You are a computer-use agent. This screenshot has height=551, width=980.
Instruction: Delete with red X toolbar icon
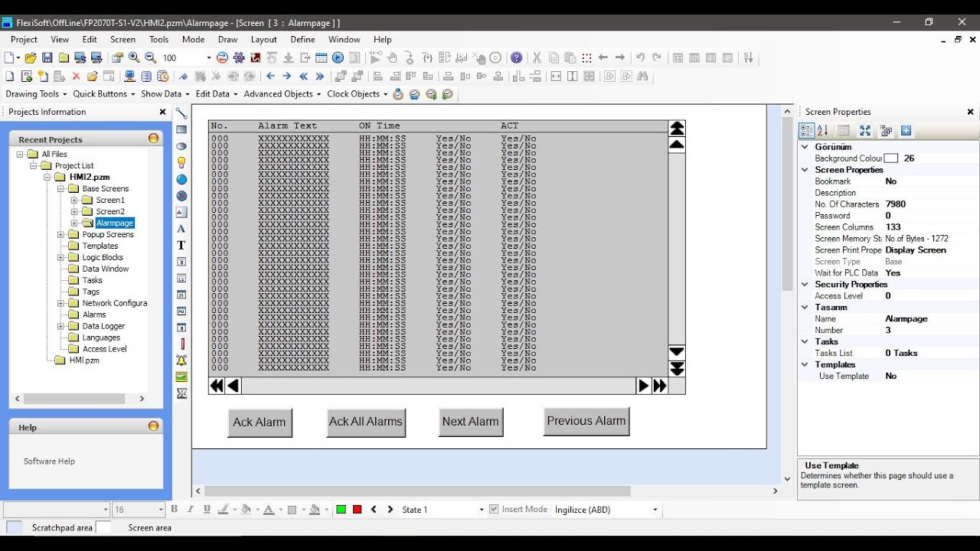coord(76,76)
